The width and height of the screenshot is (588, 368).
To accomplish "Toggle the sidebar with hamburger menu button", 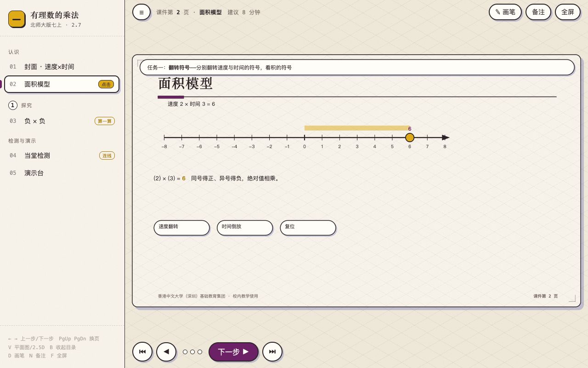I will click(x=141, y=12).
